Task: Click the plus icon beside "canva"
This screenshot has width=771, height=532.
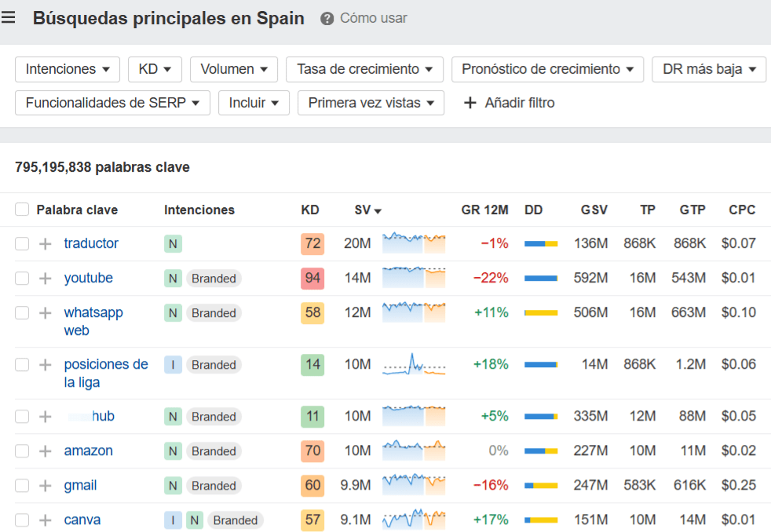Action: coord(45,519)
